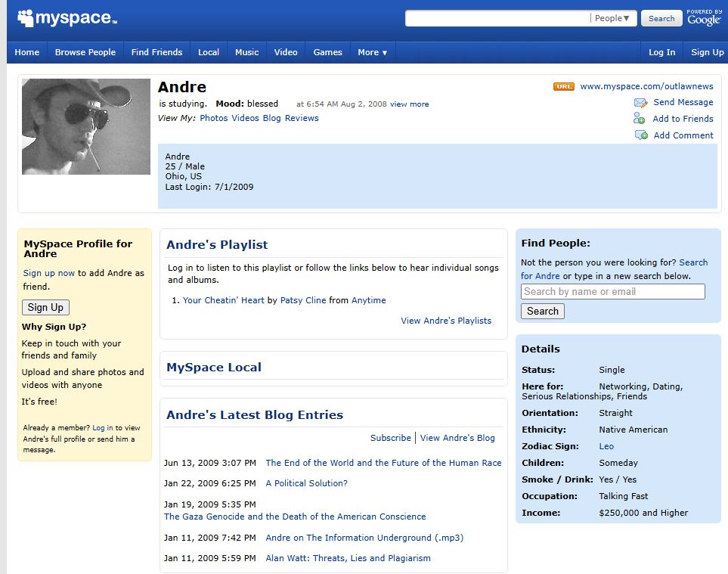This screenshot has height=574, width=728.
Task: Click the Find People Search button
Action: tap(543, 311)
